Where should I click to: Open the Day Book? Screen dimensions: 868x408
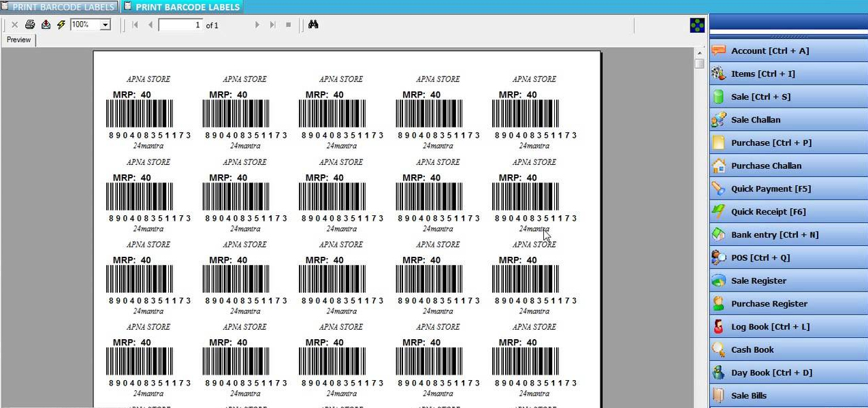pos(788,373)
